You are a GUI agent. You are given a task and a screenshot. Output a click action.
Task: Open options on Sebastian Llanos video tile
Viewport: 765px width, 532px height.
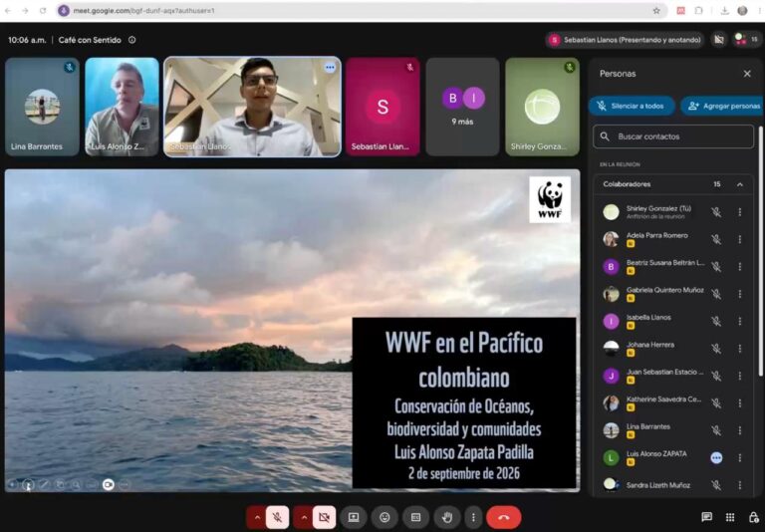[x=330, y=68]
